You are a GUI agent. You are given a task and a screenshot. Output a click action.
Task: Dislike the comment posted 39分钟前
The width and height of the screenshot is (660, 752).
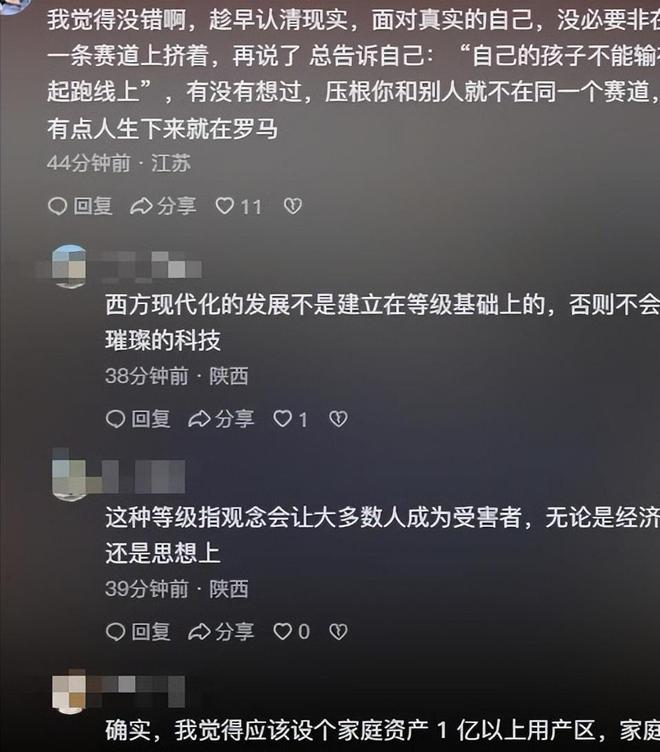(338, 632)
